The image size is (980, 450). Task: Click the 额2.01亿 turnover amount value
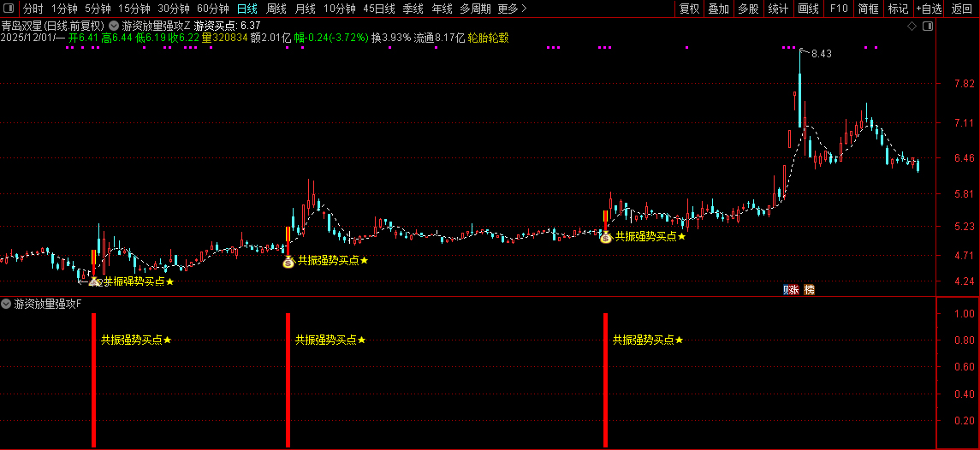(x=270, y=38)
